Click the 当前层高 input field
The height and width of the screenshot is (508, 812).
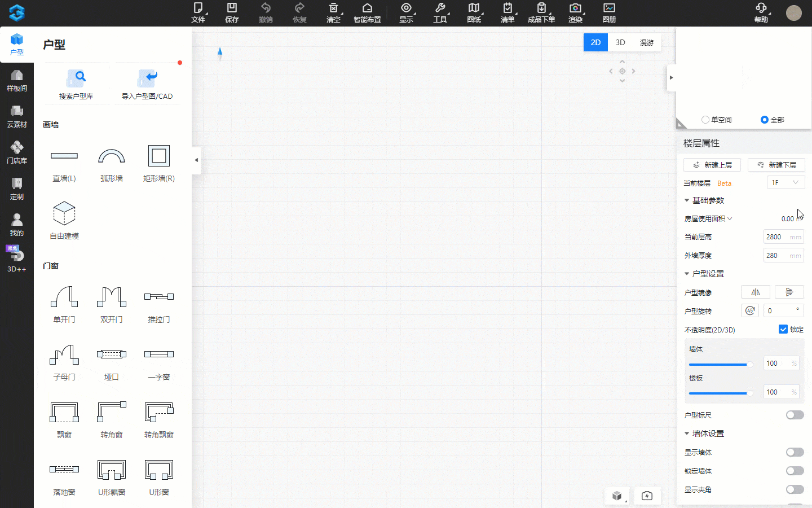(x=784, y=237)
